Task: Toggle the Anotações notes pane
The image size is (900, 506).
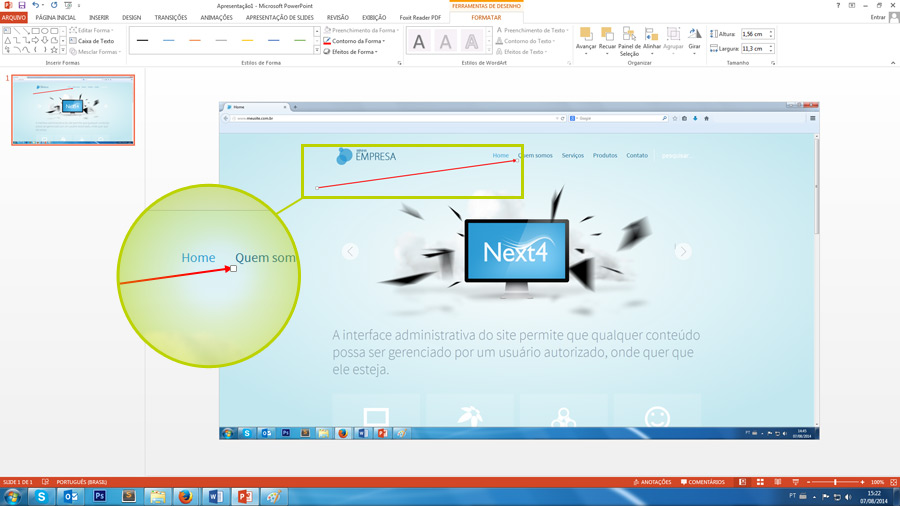Action: click(x=652, y=482)
